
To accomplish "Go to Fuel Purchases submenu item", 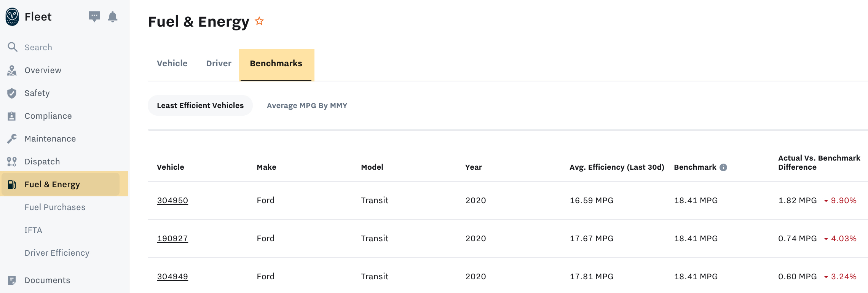I will (55, 207).
